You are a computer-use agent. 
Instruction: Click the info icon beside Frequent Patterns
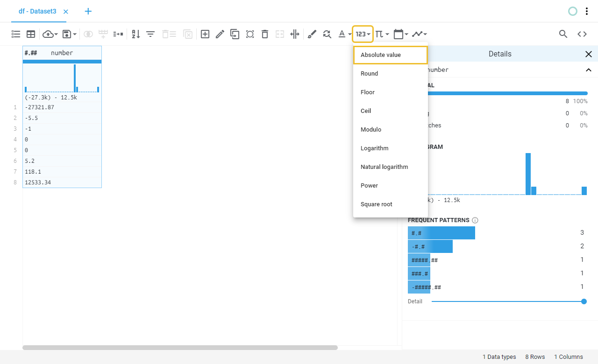[x=475, y=220]
